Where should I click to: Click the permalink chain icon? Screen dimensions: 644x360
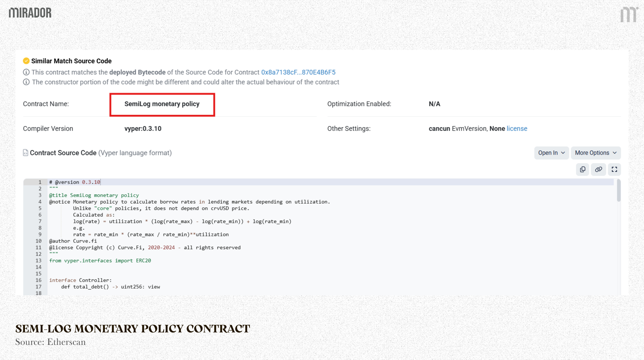[x=598, y=170]
